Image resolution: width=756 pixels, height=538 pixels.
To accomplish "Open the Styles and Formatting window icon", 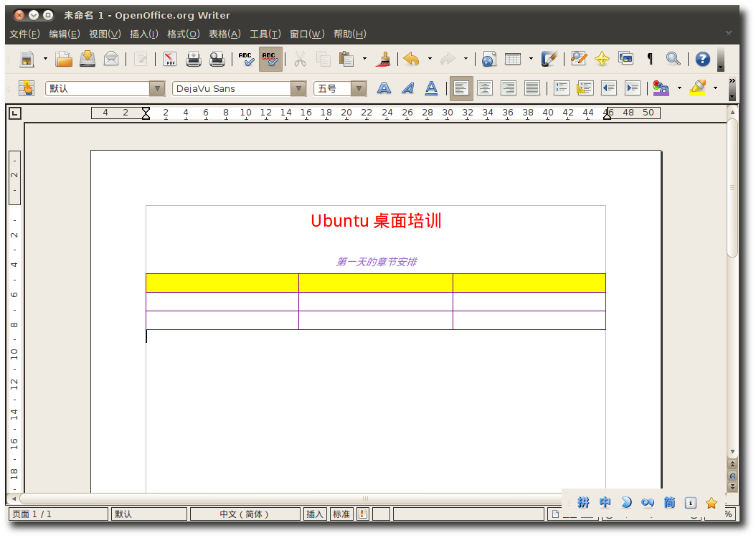I will point(27,88).
